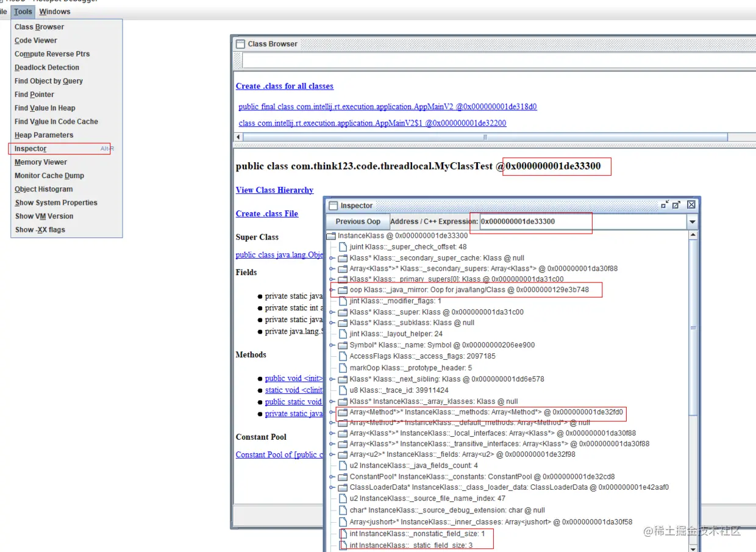The height and width of the screenshot is (552, 756).
Task: Focus the Address / C++ Expression input field
Action: (x=582, y=222)
